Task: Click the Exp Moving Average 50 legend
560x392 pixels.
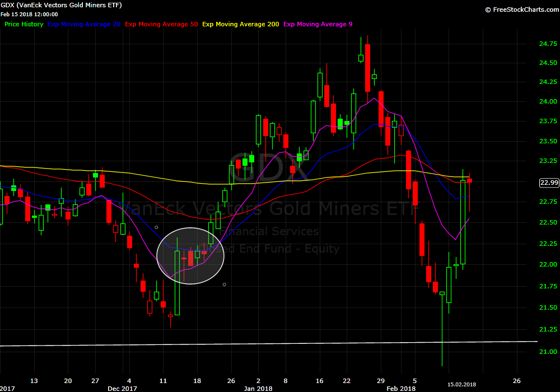Action: (161, 24)
